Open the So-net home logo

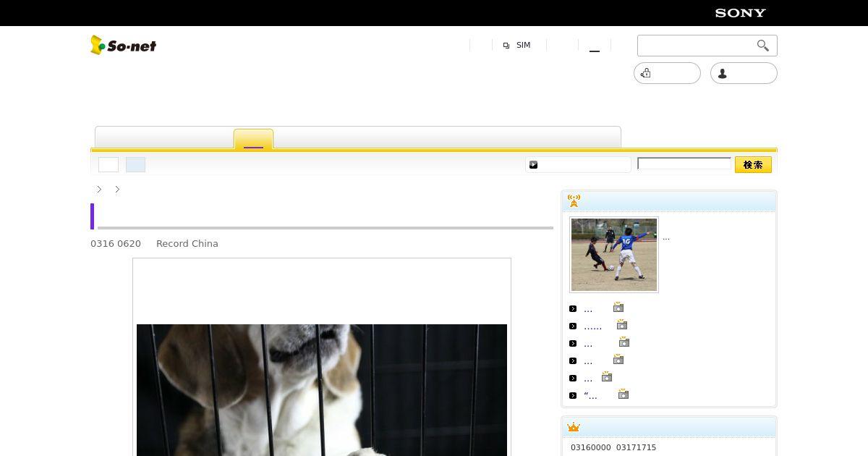pyautogui.click(x=123, y=45)
